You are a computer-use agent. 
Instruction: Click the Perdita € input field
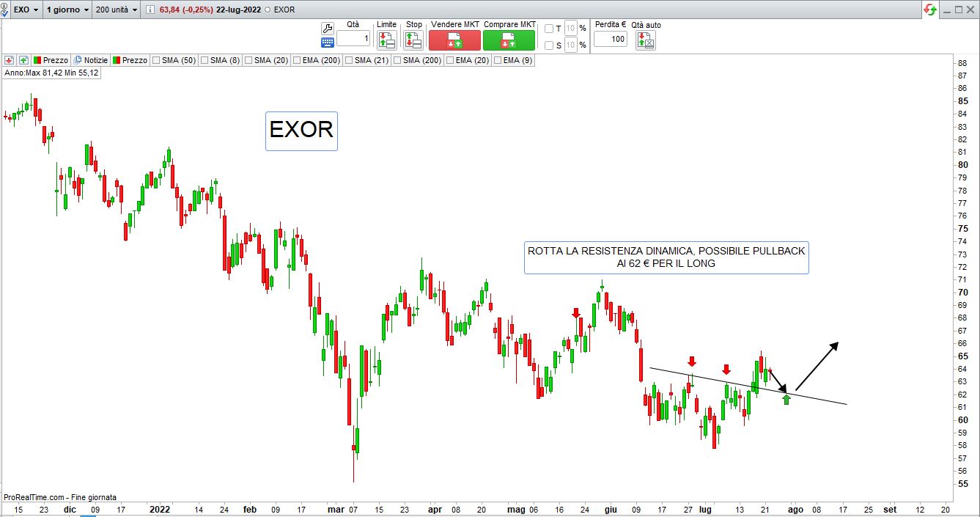tap(611, 38)
